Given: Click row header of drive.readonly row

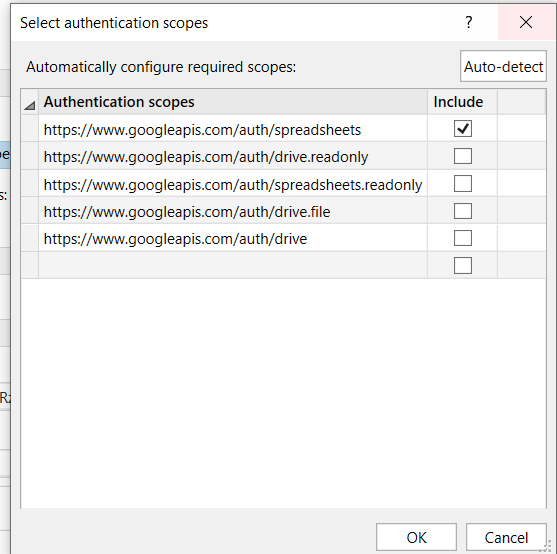Looking at the screenshot, I should [x=29, y=156].
